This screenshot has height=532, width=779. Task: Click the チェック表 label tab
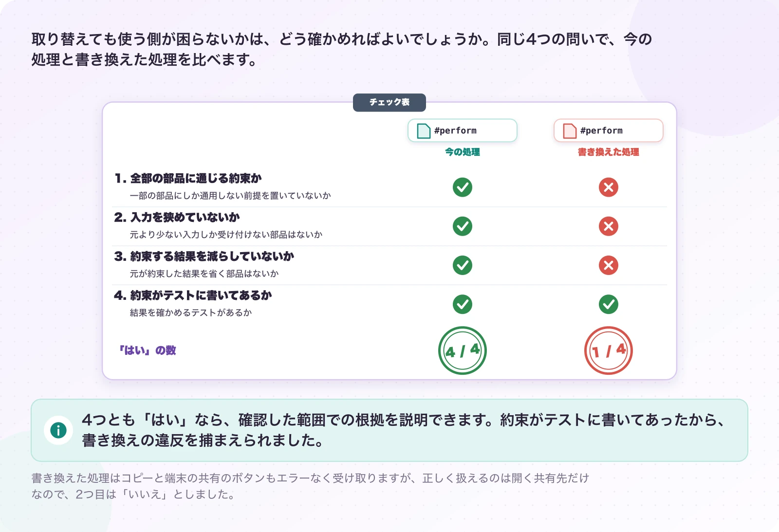coord(389,102)
